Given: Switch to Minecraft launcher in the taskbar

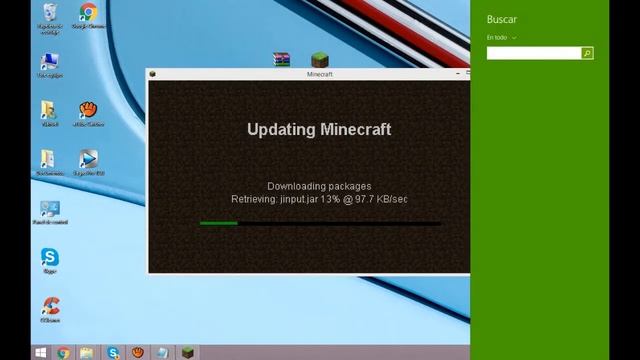Looking at the screenshot, I should tap(188, 353).
